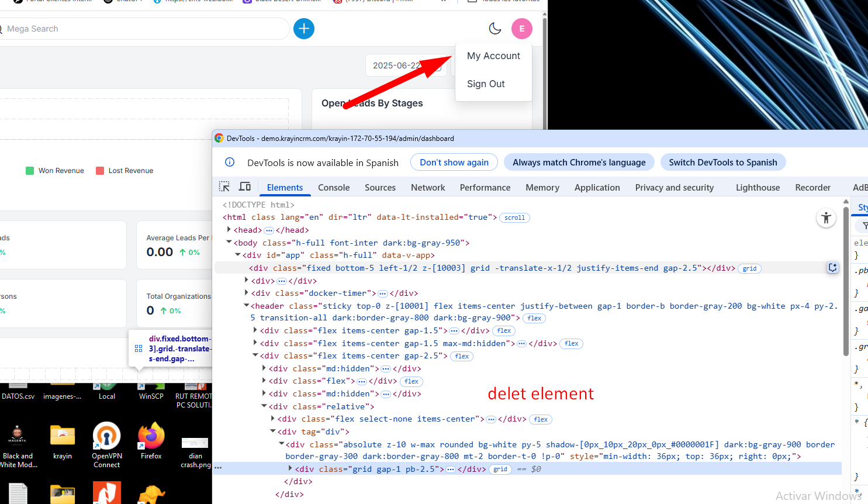Select the Local desktop shortcut
The width and height of the screenshot is (868, 504).
click(107, 392)
